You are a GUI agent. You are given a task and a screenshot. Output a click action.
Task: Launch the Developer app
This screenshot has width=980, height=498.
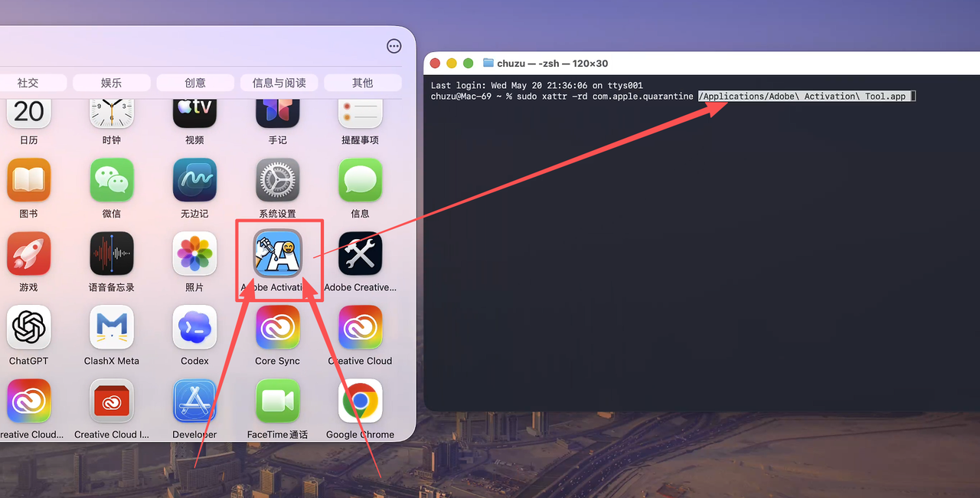click(x=194, y=401)
